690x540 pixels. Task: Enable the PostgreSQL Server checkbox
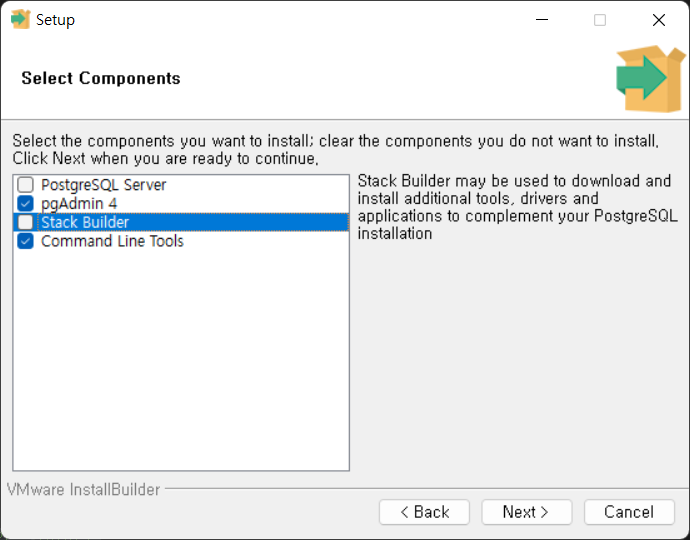click(x=26, y=185)
